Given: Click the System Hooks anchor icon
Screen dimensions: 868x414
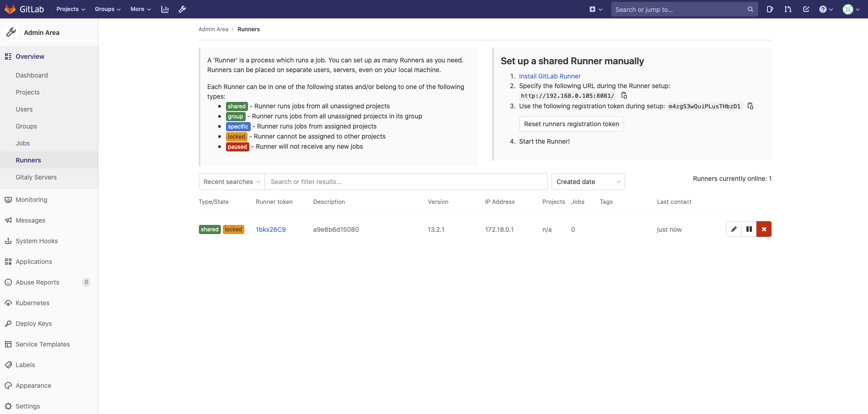Looking at the screenshot, I should (8, 241).
